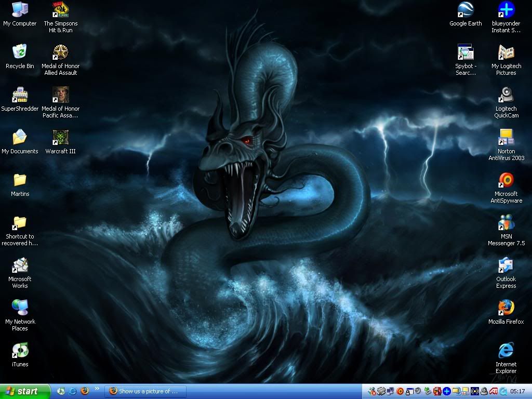Select the Martins folder on the desktop

coord(20,184)
